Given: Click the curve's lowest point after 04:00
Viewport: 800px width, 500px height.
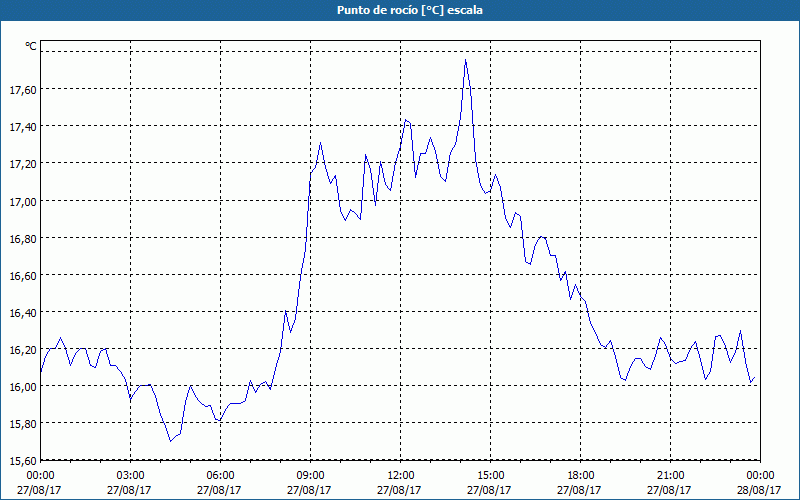Looking at the screenshot, I should tap(170, 441).
